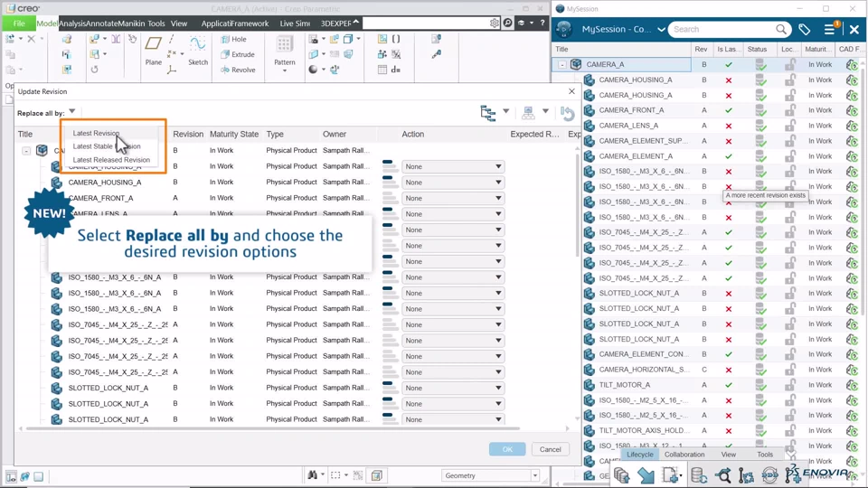Click the green check for TILT_MOTOR_A row
This screenshot has height=488, width=868.
[729, 385]
